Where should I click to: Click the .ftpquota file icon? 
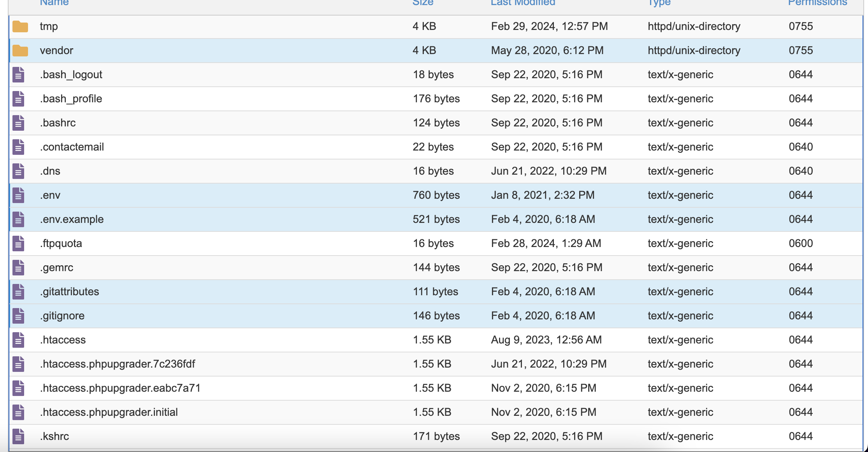18,244
